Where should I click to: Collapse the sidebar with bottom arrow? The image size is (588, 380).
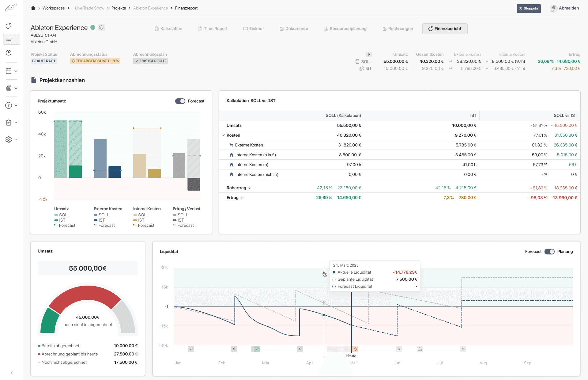[x=12, y=373]
